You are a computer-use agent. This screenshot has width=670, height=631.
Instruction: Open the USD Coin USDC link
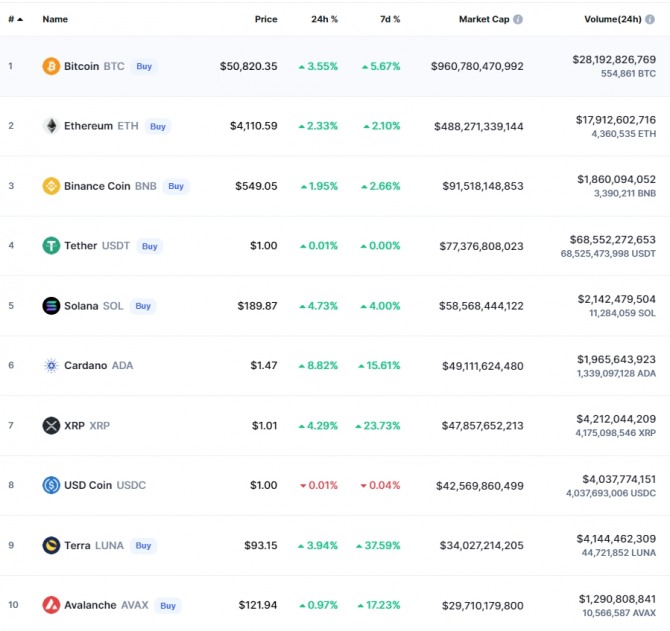point(105,485)
